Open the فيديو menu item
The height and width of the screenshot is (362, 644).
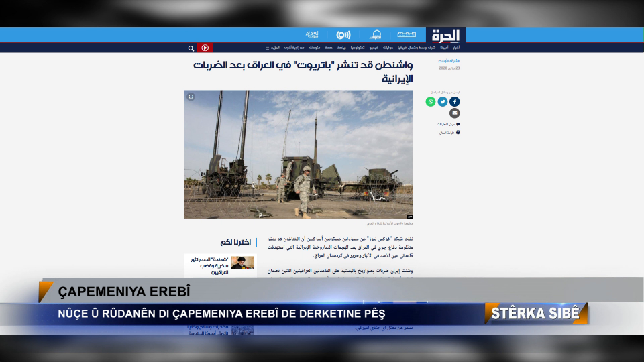(x=374, y=48)
